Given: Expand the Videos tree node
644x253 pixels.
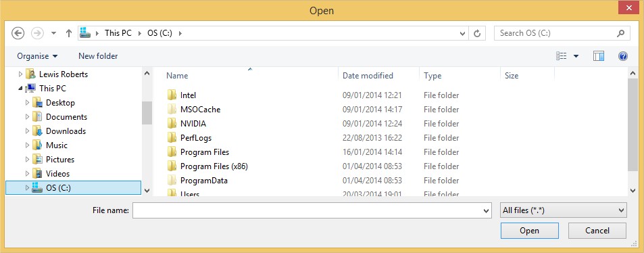Looking at the screenshot, I should pyautogui.click(x=28, y=174).
